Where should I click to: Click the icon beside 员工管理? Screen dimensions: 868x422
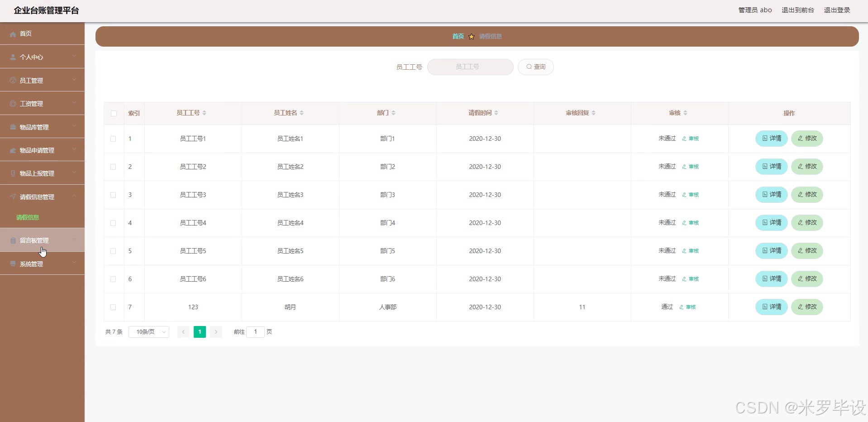point(13,81)
